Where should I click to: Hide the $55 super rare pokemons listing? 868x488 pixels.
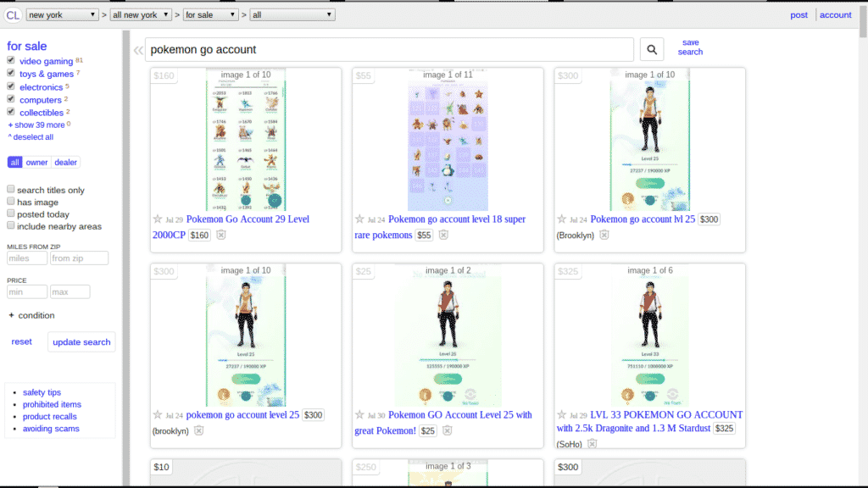click(x=443, y=235)
